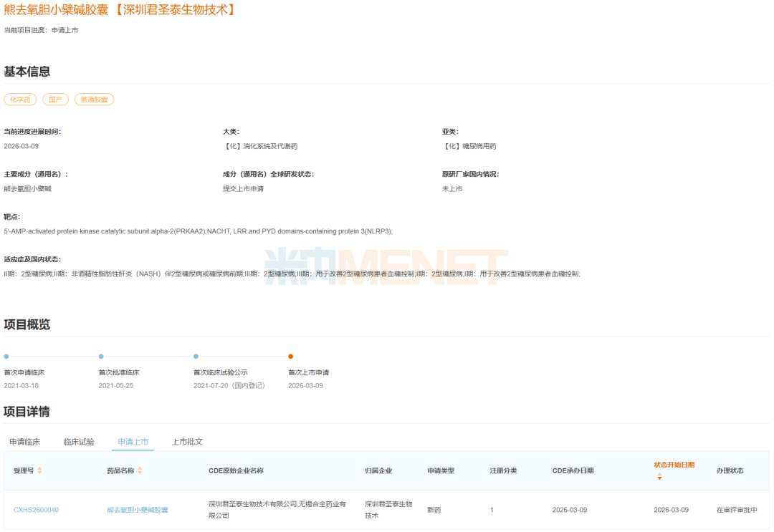Click the CDE承办日期 column header
Image resolution: width=774 pixels, height=532 pixels.
573,470
